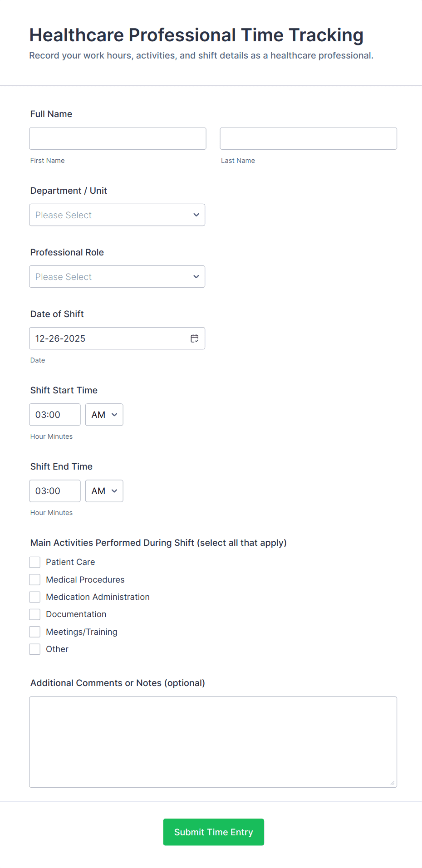Enable the Medical Procedures activity
The width and height of the screenshot is (422, 868).
pyautogui.click(x=34, y=579)
